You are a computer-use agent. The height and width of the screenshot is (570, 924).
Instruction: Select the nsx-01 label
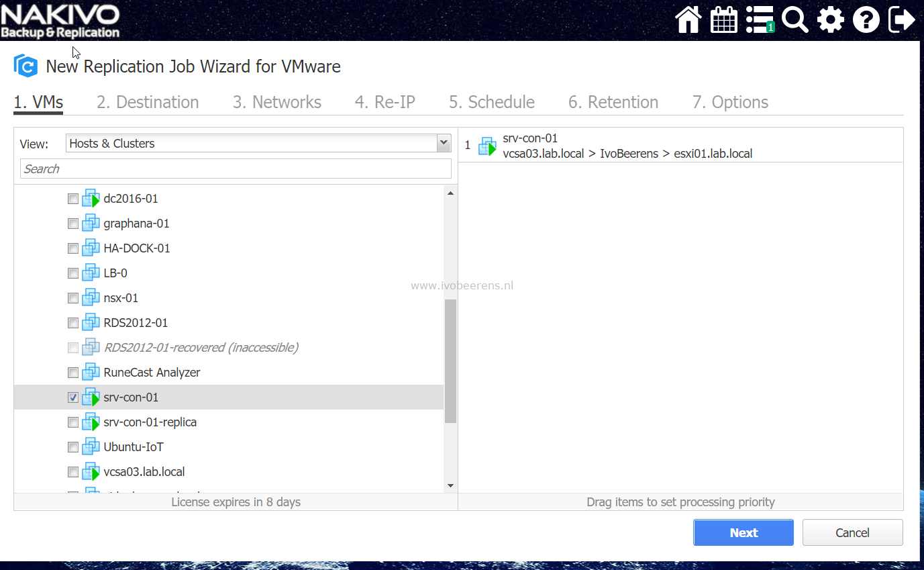(121, 298)
